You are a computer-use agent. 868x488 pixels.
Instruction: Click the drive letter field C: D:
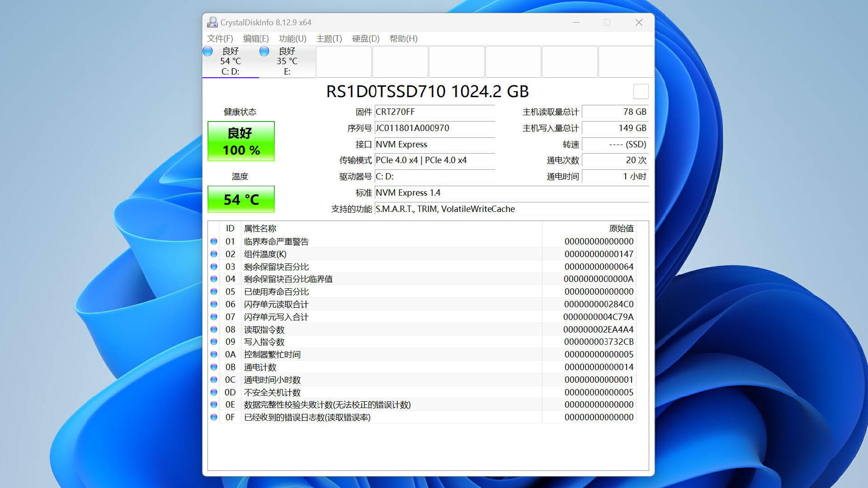[434, 177]
